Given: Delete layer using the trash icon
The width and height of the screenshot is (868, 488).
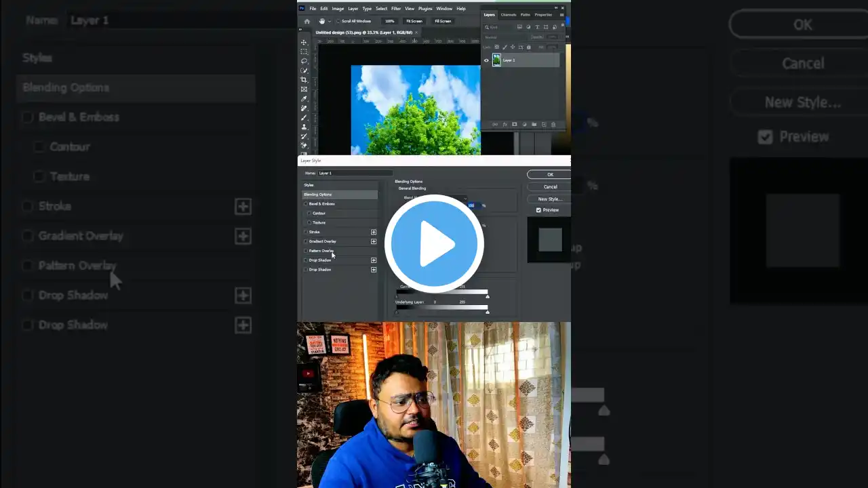Looking at the screenshot, I should click(x=553, y=125).
